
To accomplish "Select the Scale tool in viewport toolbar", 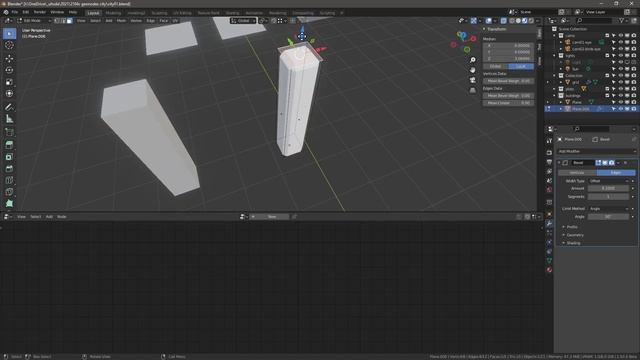I will 9,82.
